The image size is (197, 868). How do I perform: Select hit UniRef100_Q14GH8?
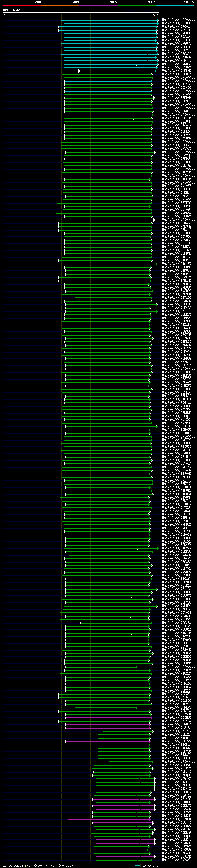[x=176, y=453]
